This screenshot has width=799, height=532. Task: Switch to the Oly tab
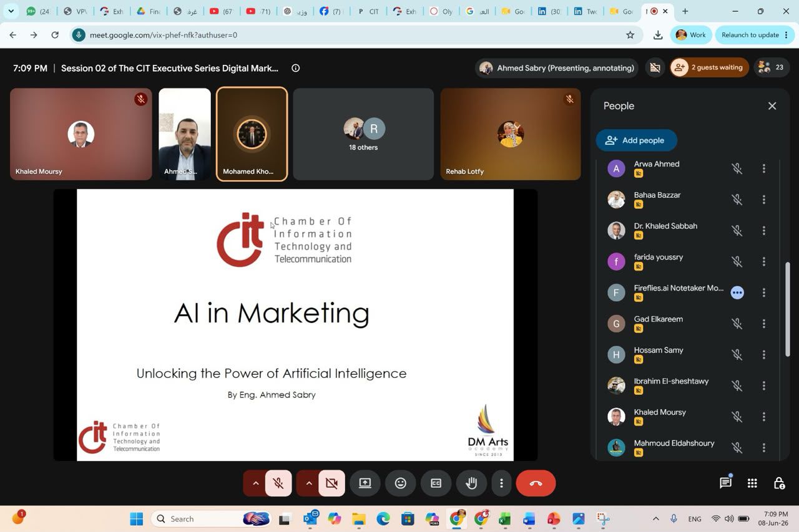point(441,11)
